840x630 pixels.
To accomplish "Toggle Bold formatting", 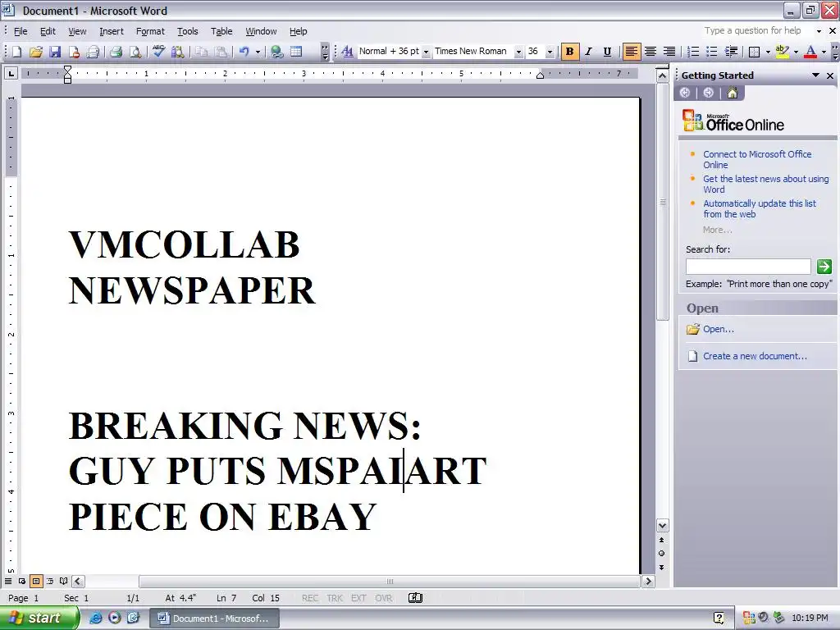I will click(569, 52).
